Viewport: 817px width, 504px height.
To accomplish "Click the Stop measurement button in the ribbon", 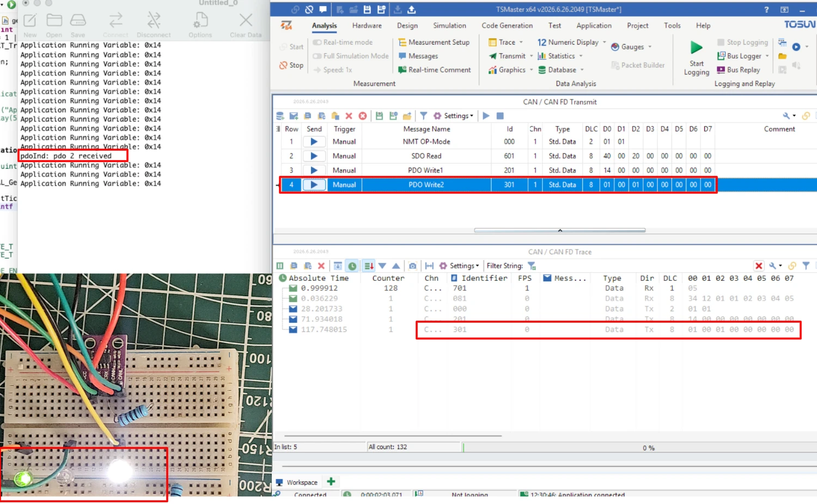I will [x=291, y=65].
